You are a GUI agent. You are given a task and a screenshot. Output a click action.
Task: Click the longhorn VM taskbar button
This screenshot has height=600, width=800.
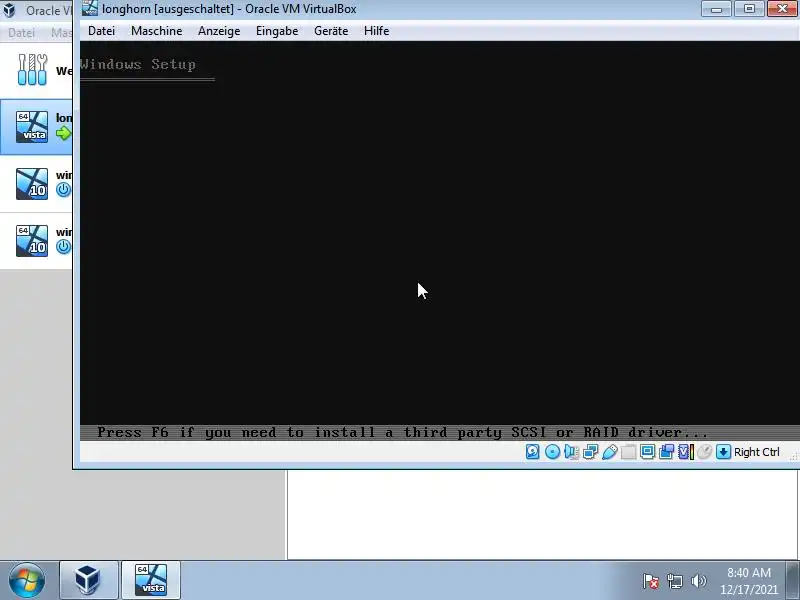coord(151,580)
